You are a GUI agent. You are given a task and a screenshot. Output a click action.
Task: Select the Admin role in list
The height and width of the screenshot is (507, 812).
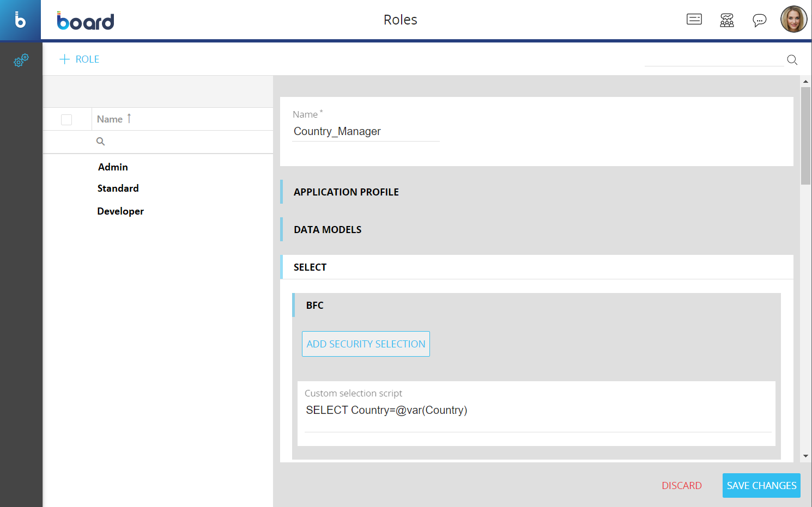113,167
